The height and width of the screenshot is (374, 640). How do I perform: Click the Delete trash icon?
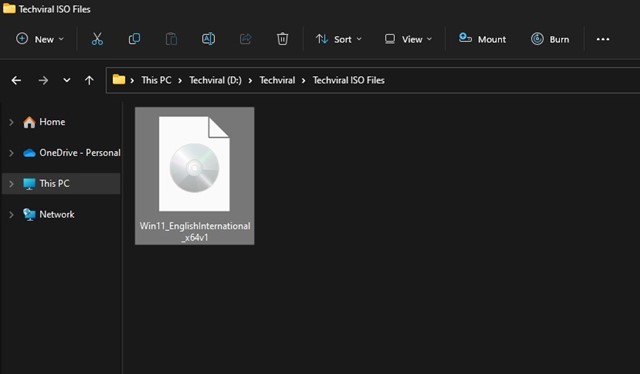pyautogui.click(x=282, y=39)
